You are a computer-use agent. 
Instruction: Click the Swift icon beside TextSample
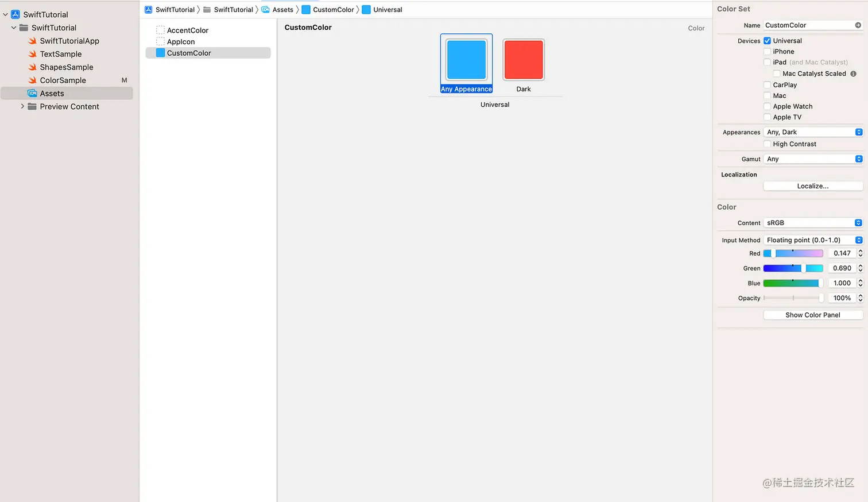tap(33, 54)
